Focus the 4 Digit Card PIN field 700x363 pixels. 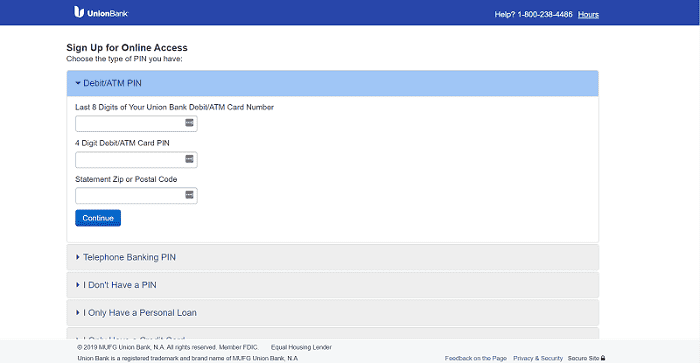pyautogui.click(x=136, y=159)
